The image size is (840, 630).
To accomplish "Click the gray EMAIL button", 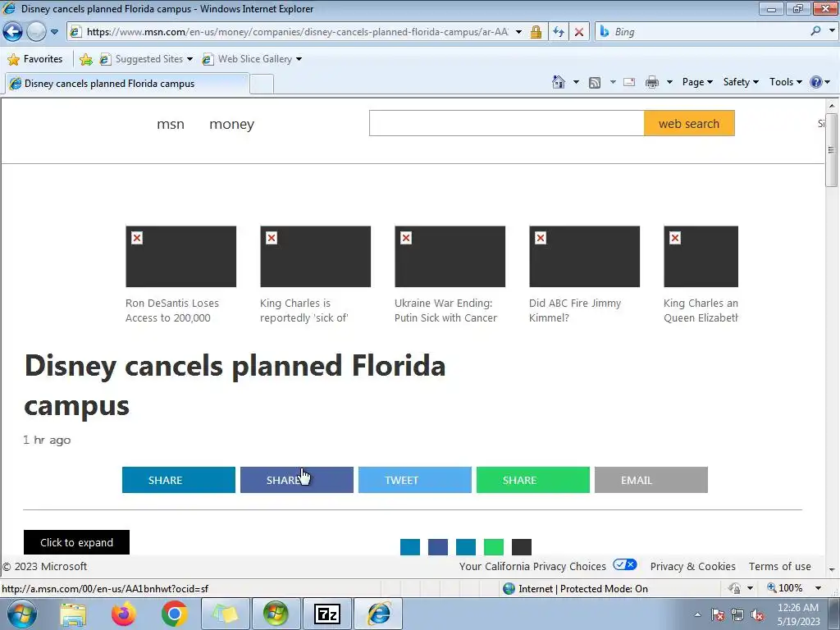I will 651,480.
